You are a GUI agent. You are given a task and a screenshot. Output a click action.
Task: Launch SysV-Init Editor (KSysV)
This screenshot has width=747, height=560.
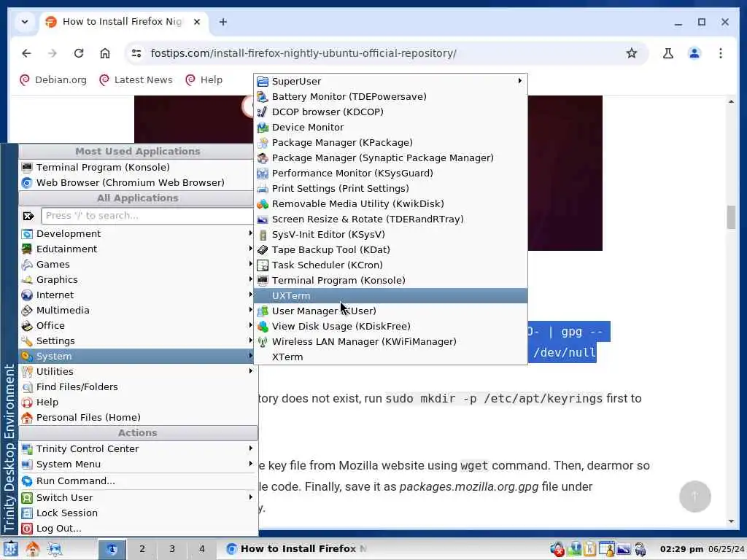coord(390,234)
